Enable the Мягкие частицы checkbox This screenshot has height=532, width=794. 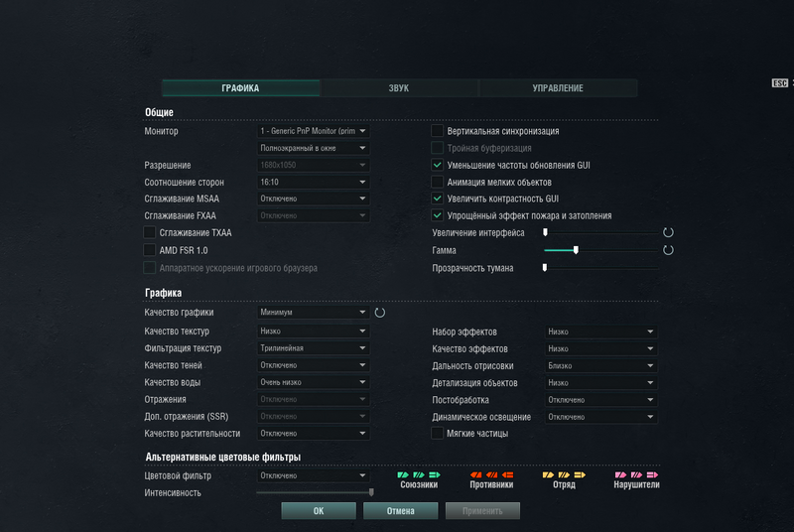(x=438, y=434)
